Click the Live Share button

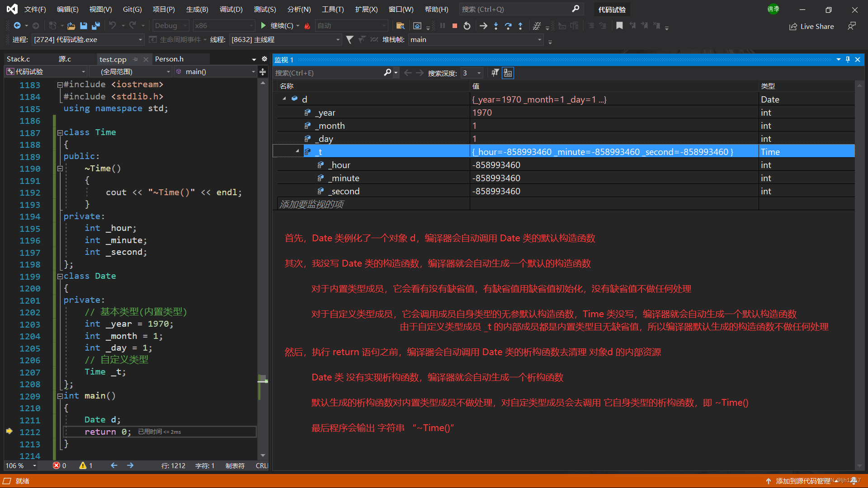[811, 26]
